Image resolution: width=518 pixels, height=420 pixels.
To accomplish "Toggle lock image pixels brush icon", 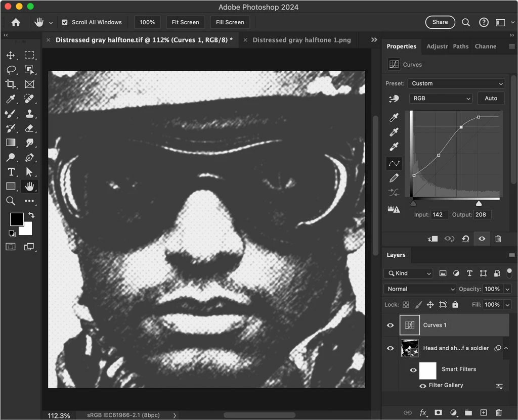I will pyautogui.click(x=418, y=305).
